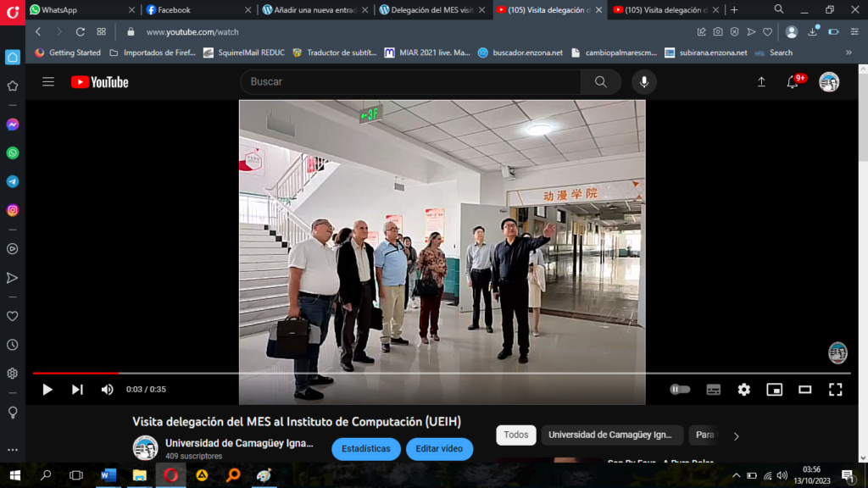This screenshot has height=488, width=868.
Task: Enter full screen video mode
Action: 835,390
